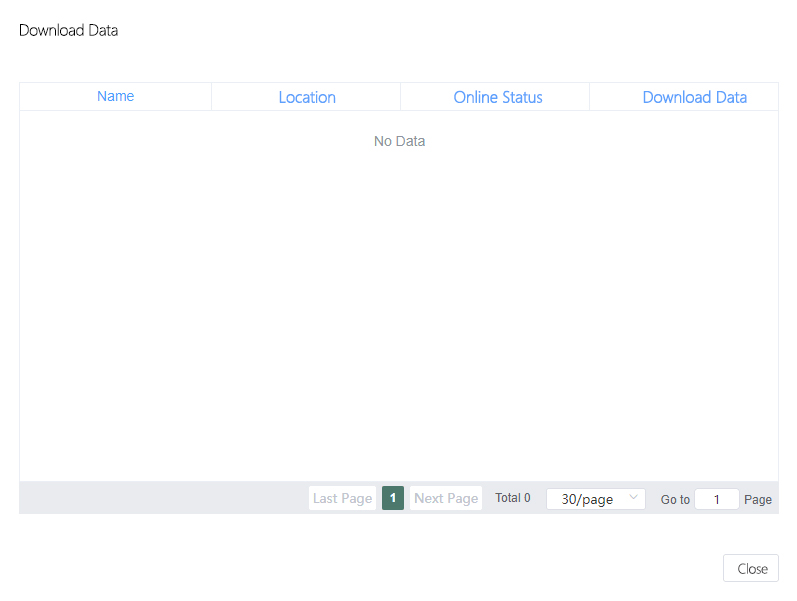Expand the page size chevron arrow

coord(633,497)
